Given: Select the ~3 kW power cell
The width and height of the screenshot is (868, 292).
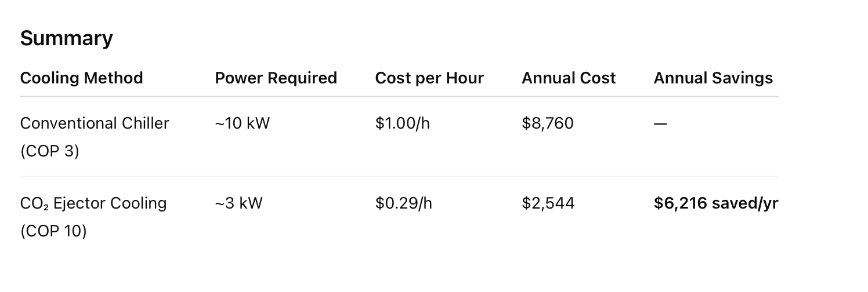Looking at the screenshot, I should point(238,203).
